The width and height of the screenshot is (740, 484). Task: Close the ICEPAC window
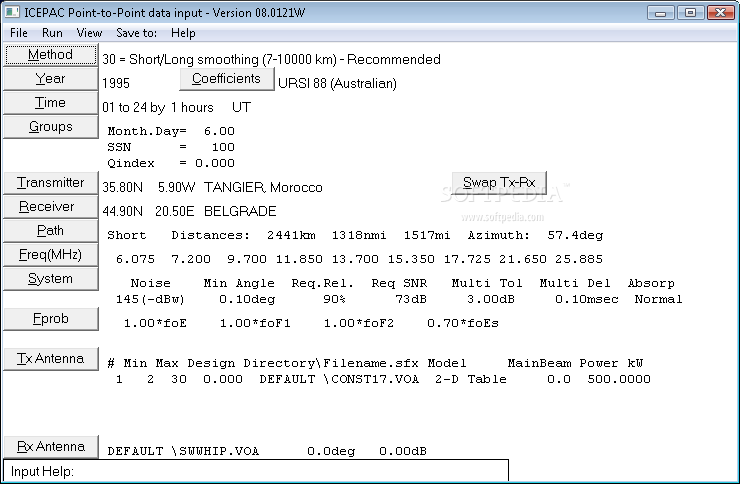pos(720,13)
